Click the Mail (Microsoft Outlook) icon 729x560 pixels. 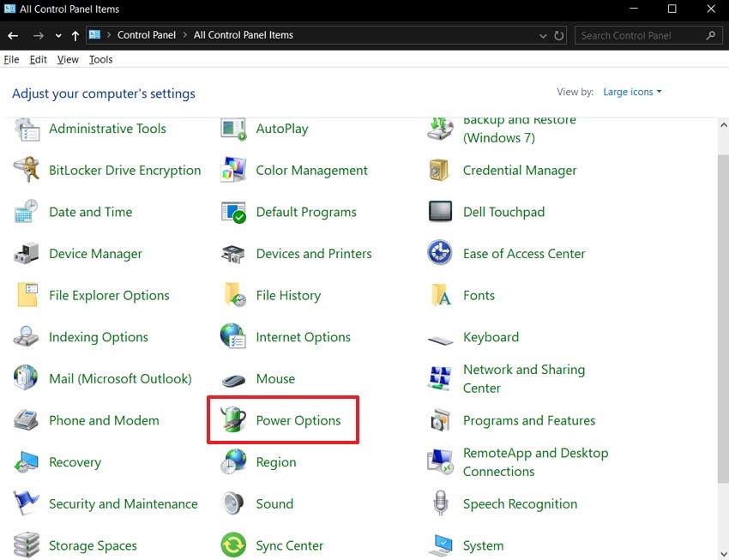pos(26,377)
